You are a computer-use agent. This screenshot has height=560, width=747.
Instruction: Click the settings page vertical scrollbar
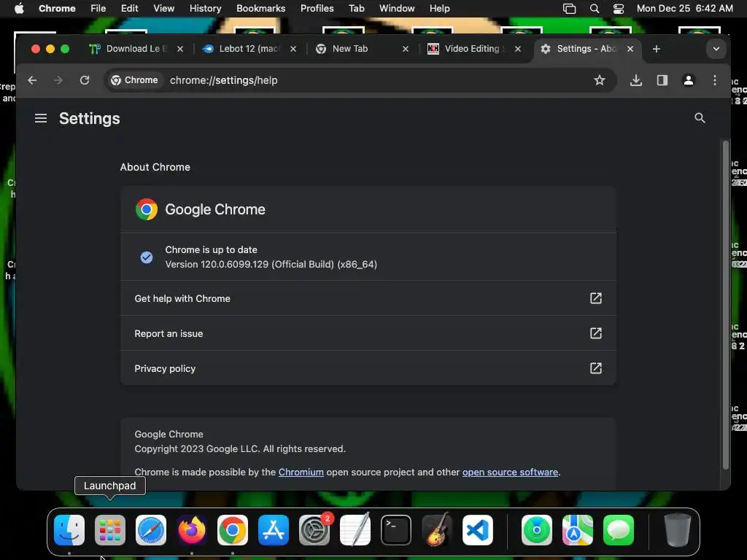(x=726, y=305)
